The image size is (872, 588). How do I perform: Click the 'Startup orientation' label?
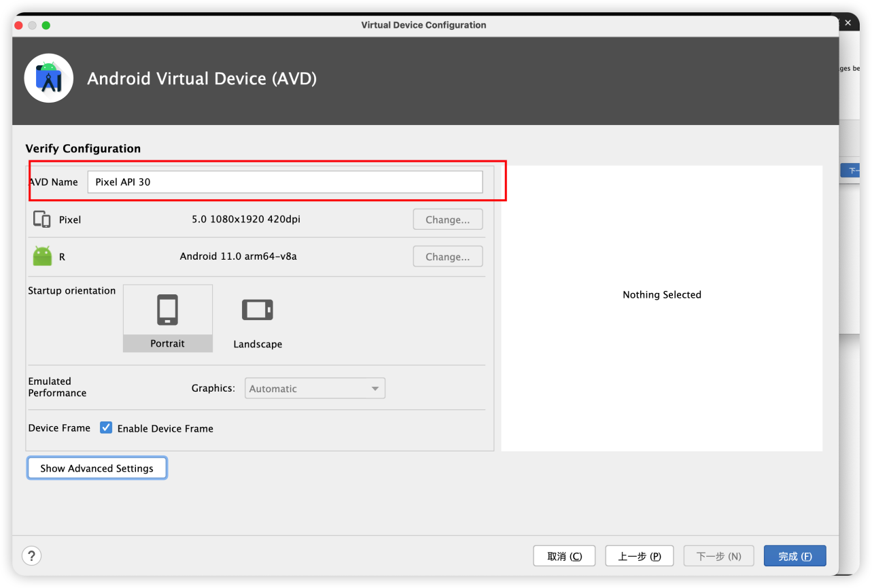(x=72, y=291)
